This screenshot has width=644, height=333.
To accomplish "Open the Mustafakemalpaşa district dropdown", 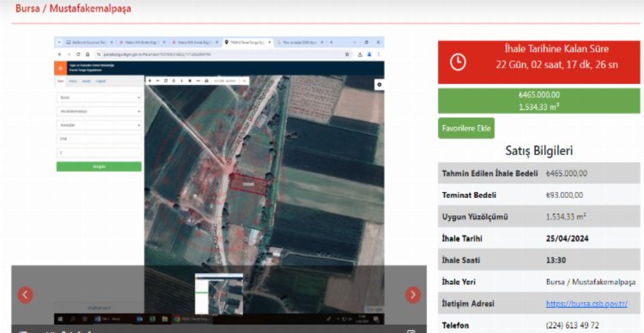I will point(99,111).
